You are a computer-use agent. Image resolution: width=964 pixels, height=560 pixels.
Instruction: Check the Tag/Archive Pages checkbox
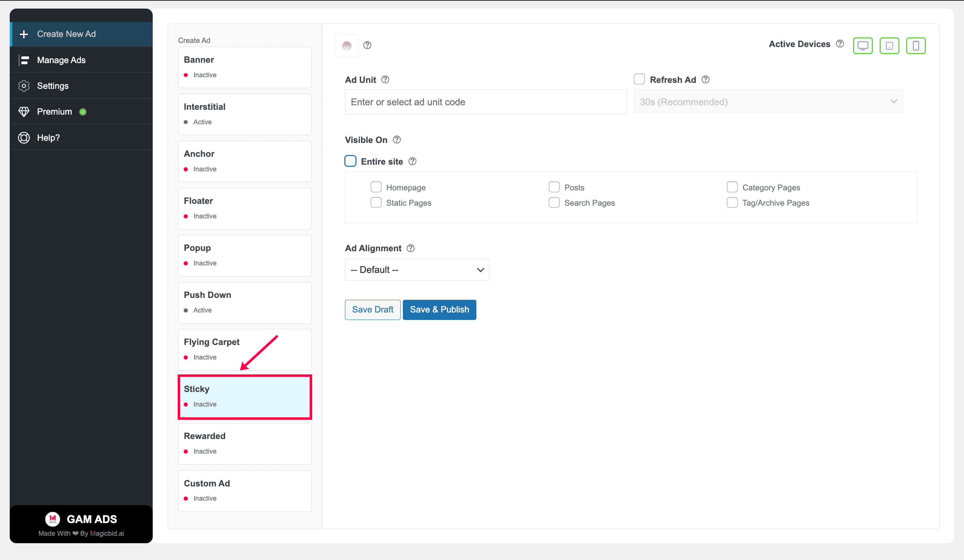pos(732,202)
